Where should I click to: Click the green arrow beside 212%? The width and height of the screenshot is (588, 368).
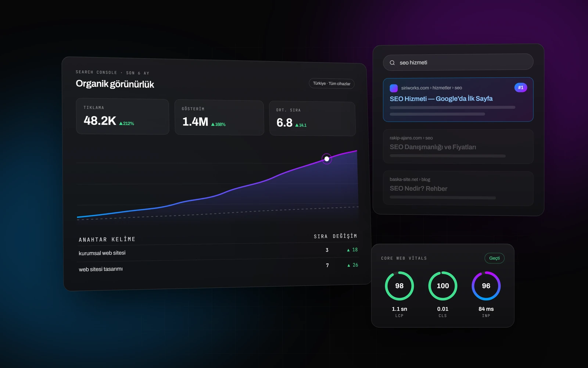[121, 124]
